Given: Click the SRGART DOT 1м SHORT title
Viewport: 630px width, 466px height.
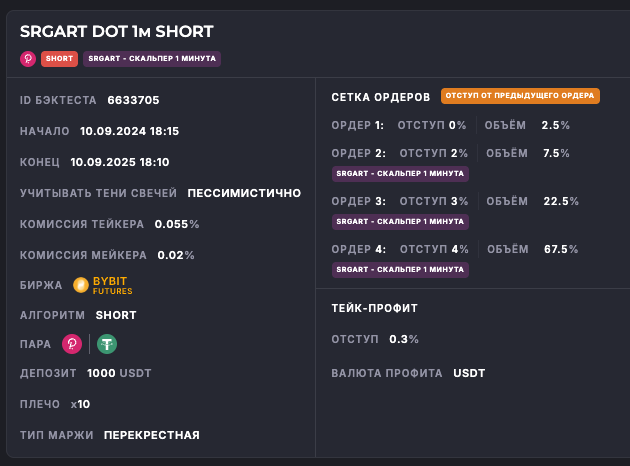Looking at the screenshot, I should [x=116, y=32].
